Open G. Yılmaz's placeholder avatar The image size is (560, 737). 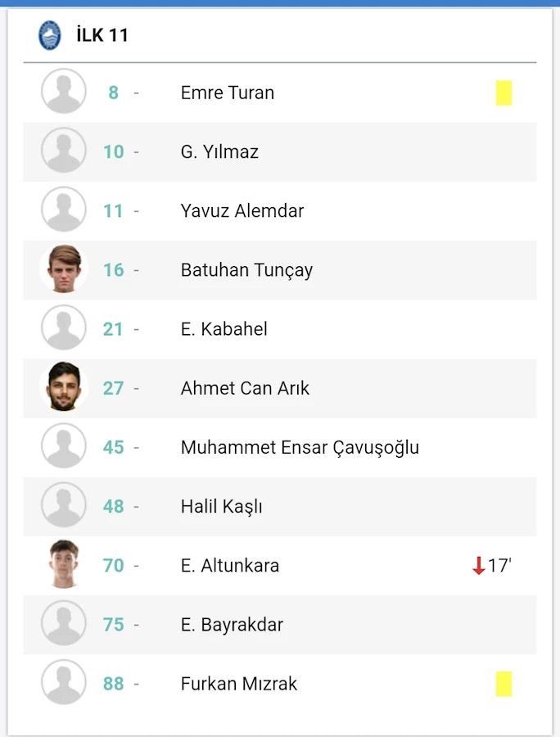click(x=64, y=151)
